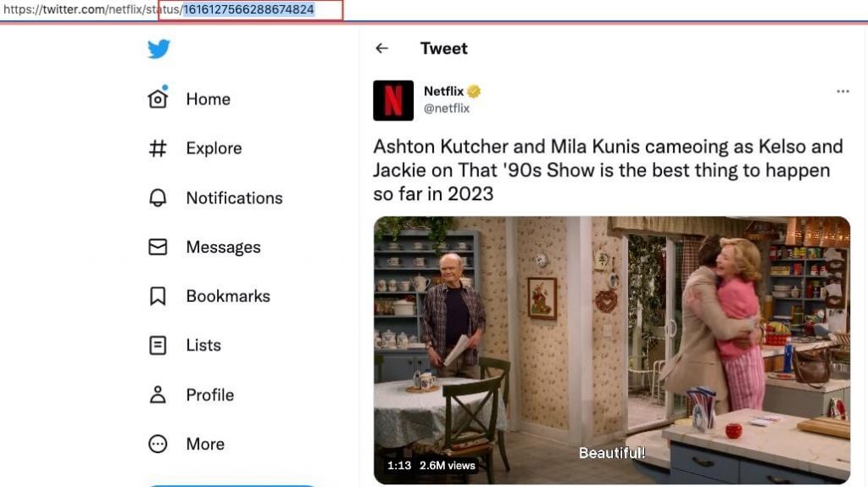Click the blue Tweet button at bottom
Screen dimensions: 868x487
click(x=232, y=485)
